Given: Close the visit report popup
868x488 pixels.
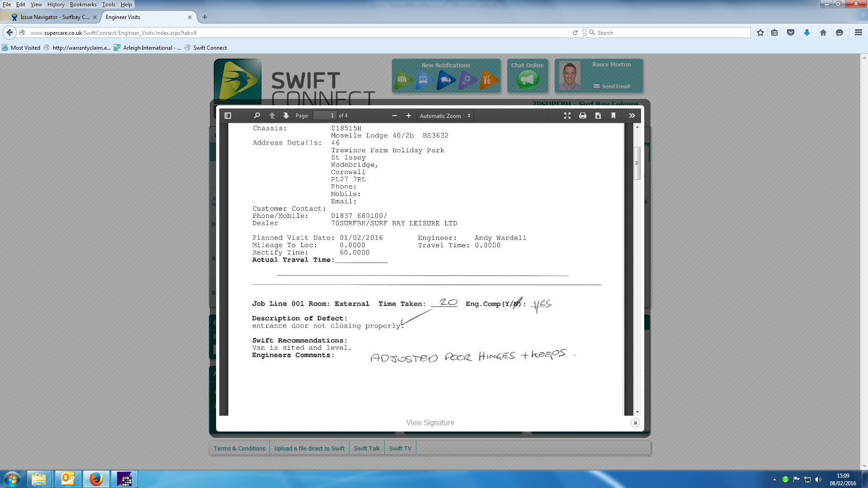Looking at the screenshot, I should click(635, 423).
